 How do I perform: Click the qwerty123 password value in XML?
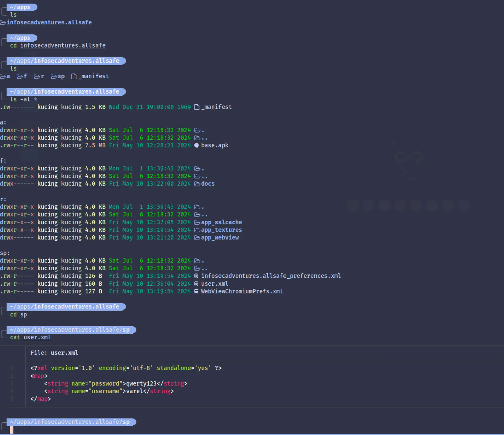141,384
